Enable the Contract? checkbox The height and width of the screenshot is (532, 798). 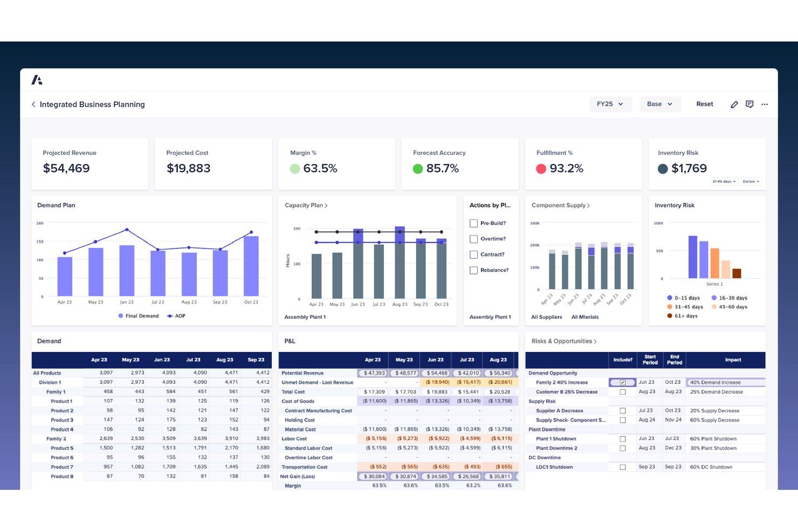click(473, 254)
